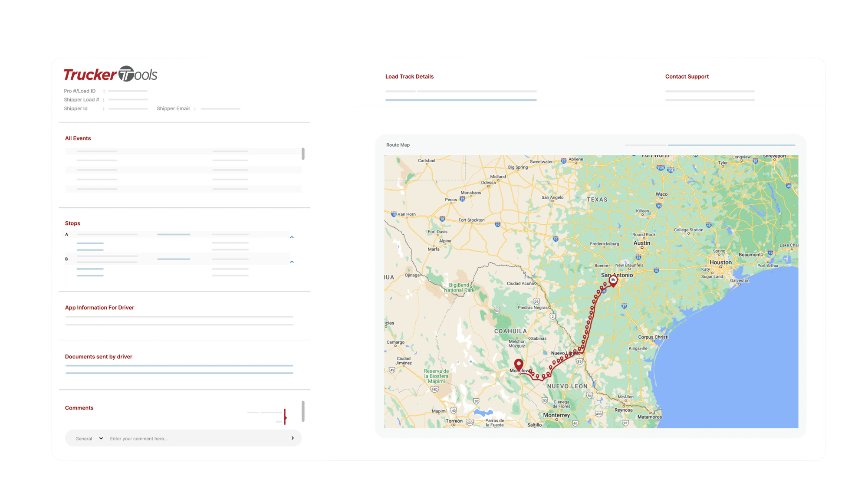
Task: Open the General comment type dropdown
Action: 89,439
